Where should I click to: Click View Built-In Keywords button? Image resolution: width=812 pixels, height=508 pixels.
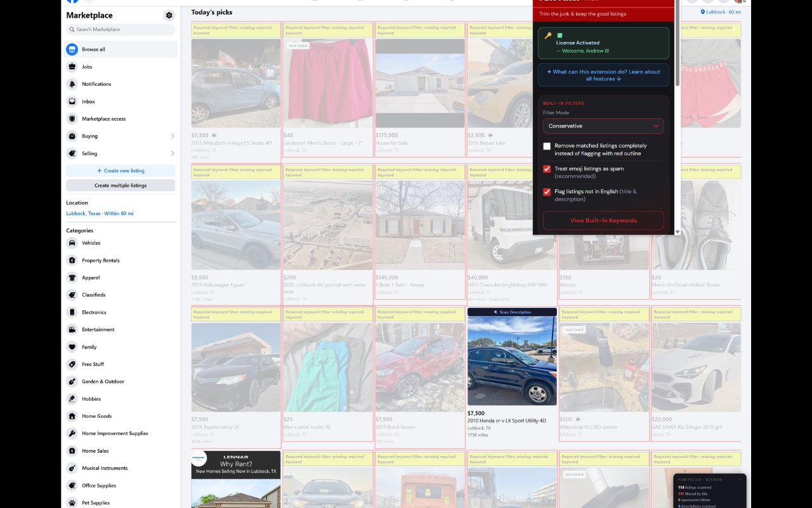(x=603, y=220)
